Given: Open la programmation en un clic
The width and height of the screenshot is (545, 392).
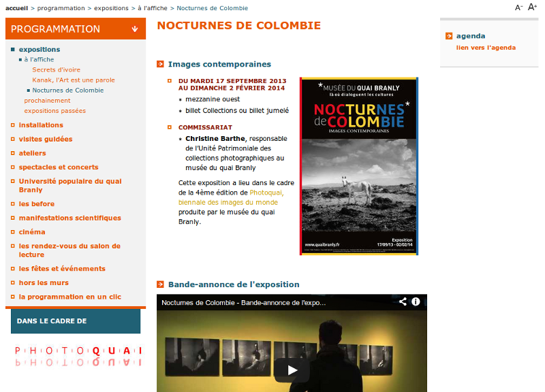Looking at the screenshot, I should click(70, 297).
